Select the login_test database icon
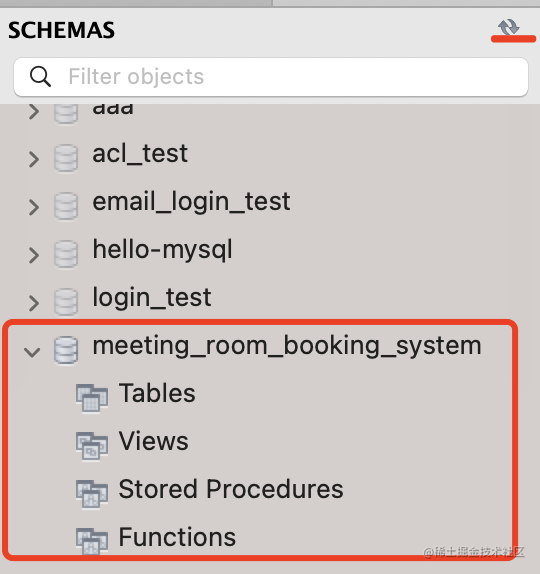This screenshot has width=540, height=574. (66, 302)
